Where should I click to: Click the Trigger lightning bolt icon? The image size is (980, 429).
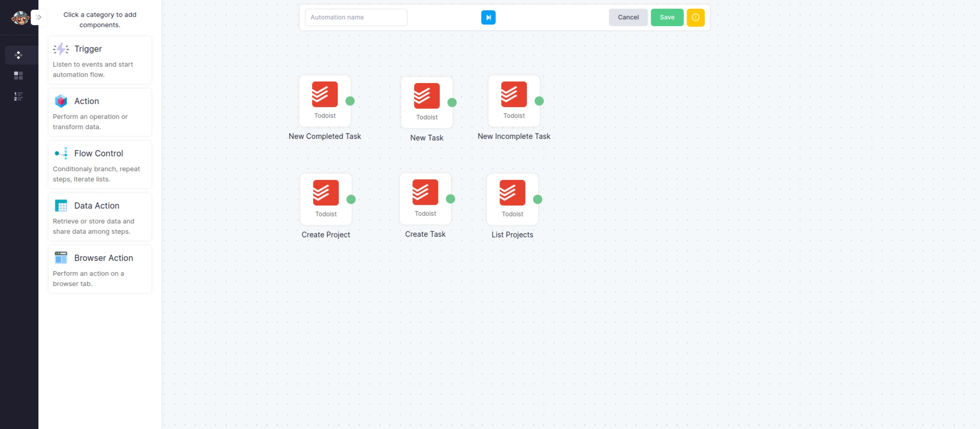61,49
